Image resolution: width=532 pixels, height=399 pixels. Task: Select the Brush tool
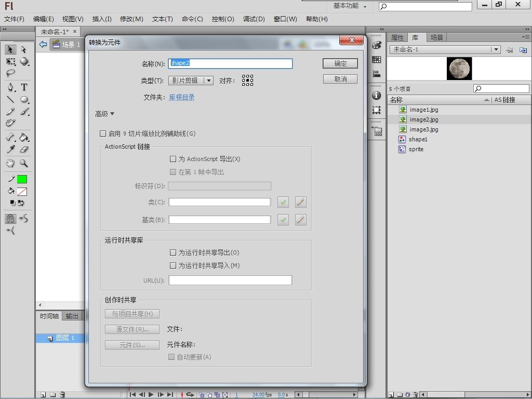pyautogui.click(x=24, y=111)
